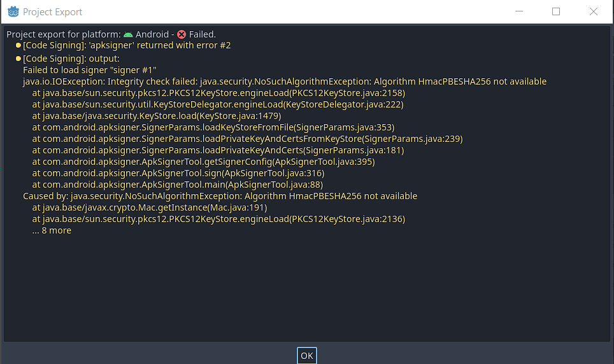
Task: Click the yellow bullet beside 'output:' line
Action: coord(18,59)
